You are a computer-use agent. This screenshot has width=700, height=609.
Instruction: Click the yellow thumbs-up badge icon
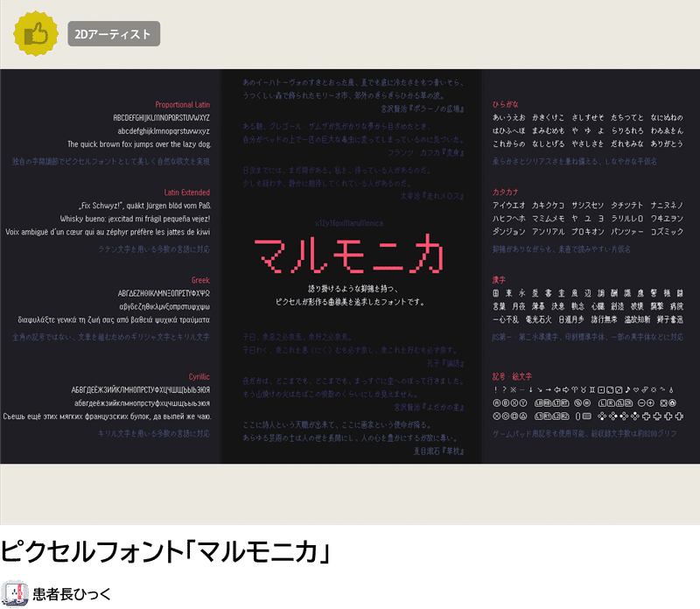(x=36, y=33)
